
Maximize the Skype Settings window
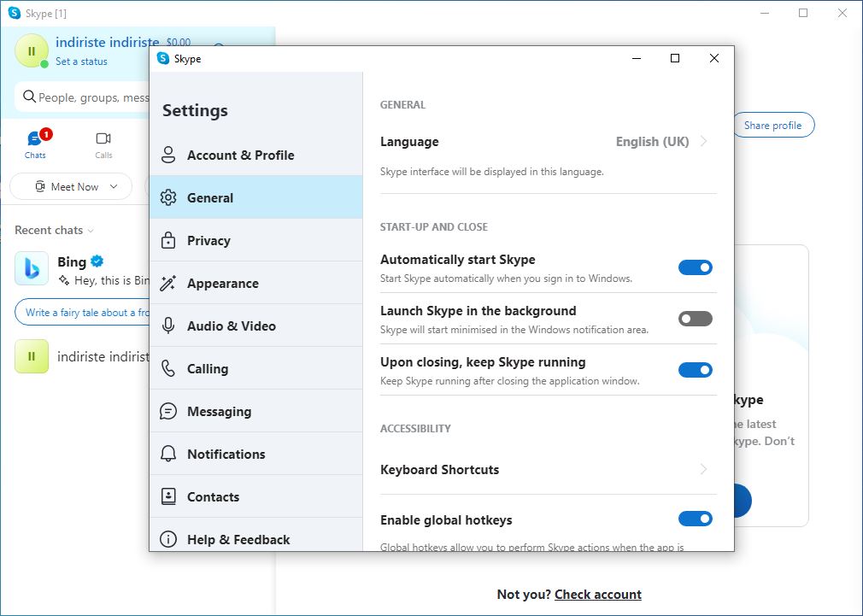(x=675, y=58)
